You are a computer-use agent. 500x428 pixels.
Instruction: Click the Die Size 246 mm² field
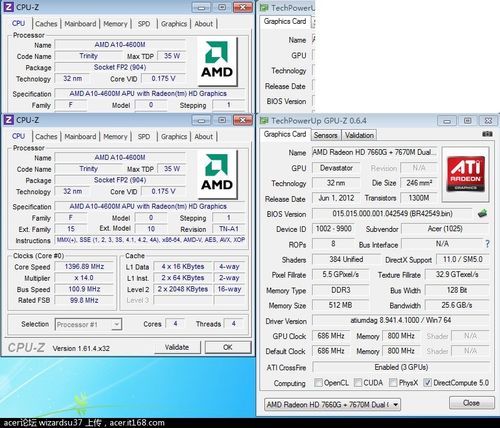(x=419, y=183)
